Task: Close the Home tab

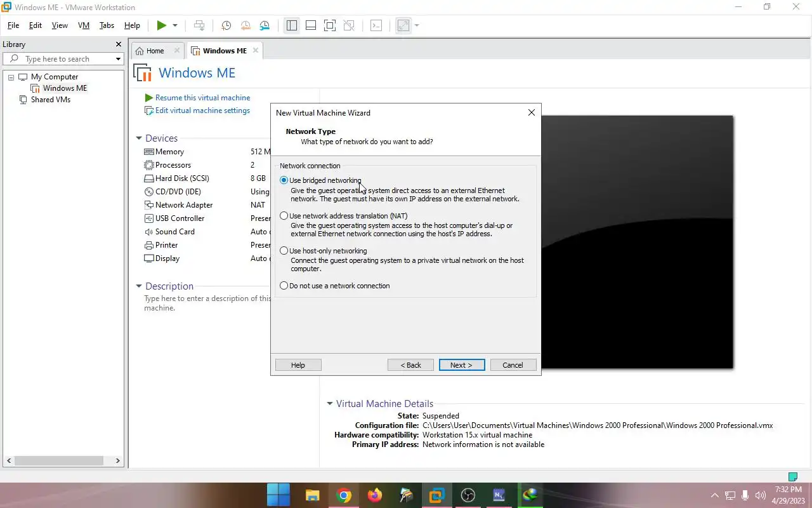Action: pos(177,50)
